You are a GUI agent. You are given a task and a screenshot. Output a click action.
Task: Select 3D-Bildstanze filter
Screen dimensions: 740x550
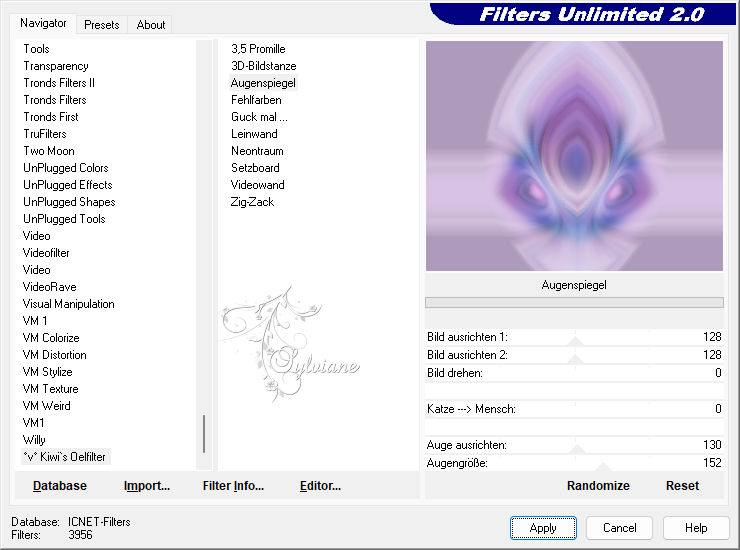point(264,66)
